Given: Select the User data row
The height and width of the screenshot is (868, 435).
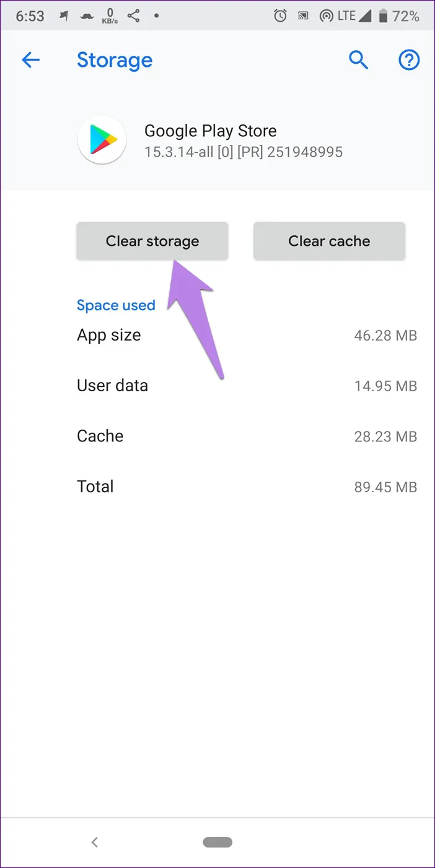Looking at the screenshot, I should pyautogui.click(x=247, y=386).
